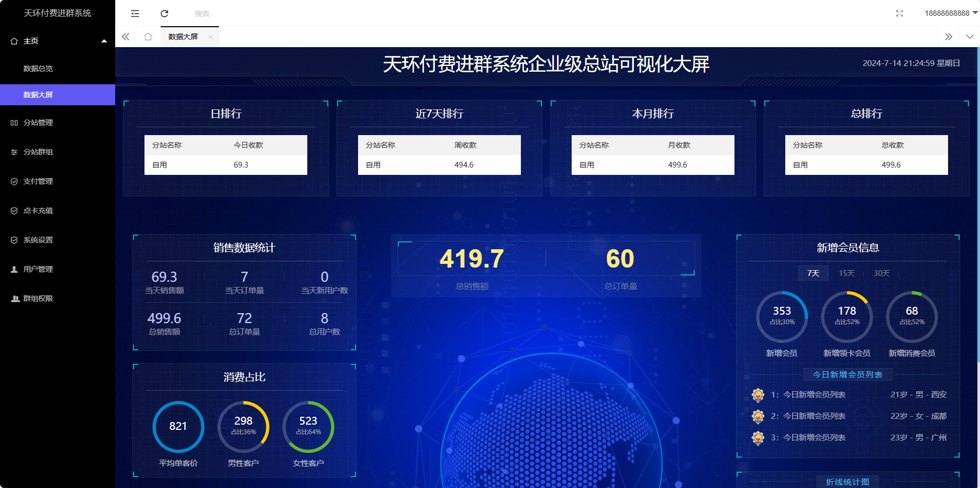Viewport: 980px width, 488px height.
Task: Switch member stats to 15天 view
Action: 847,273
